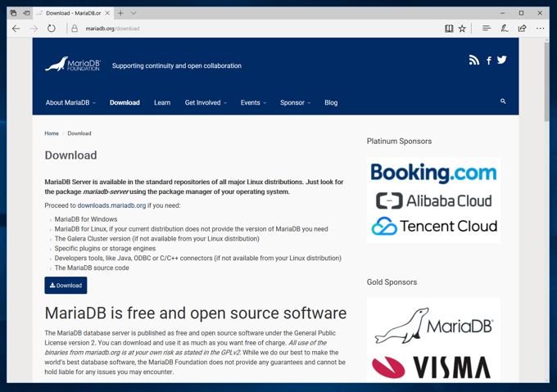This screenshot has width=557, height=392.
Task: Click the Home breadcrumb link
Action: click(52, 133)
